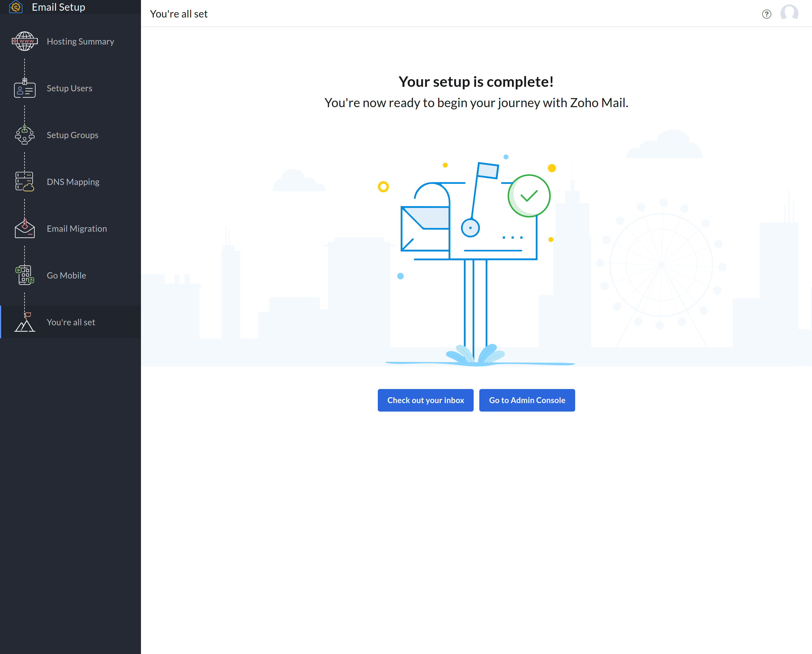The height and width of the screenshot is (654, 812).
Task: Click the 'ready to begin your journey' subtitle
Action: click(x=476, y=103)
